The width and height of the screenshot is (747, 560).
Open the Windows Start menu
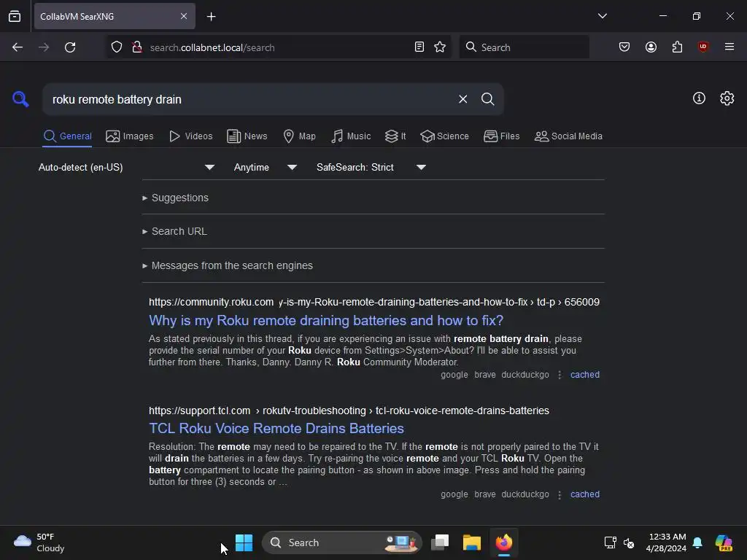pyautogui.click(x=244, y=542)
